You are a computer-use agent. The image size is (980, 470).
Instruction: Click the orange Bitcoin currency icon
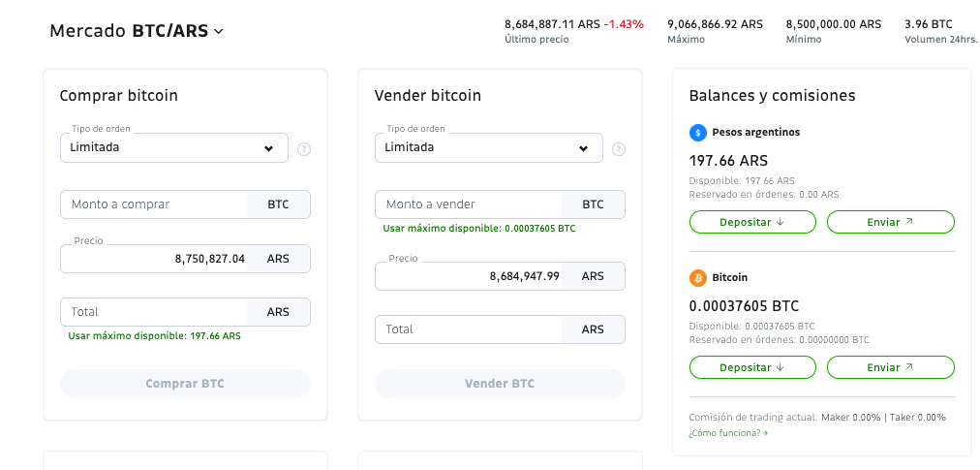(697, 278)
